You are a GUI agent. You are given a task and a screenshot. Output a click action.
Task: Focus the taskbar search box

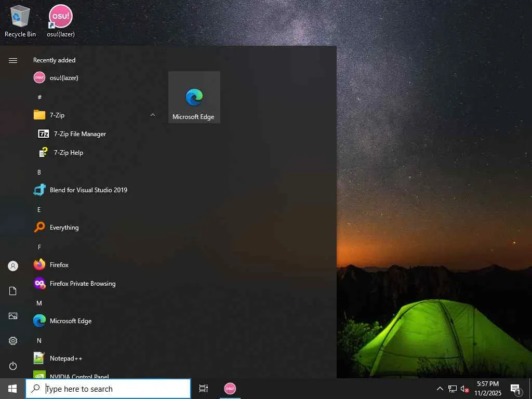click(x=108, y=389)
